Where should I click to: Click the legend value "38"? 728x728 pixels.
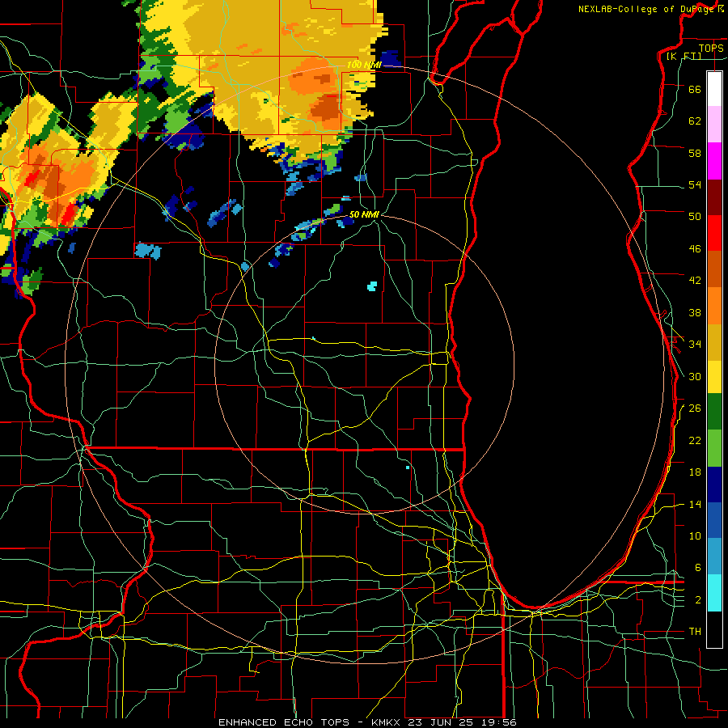click(x=695, y=312)
